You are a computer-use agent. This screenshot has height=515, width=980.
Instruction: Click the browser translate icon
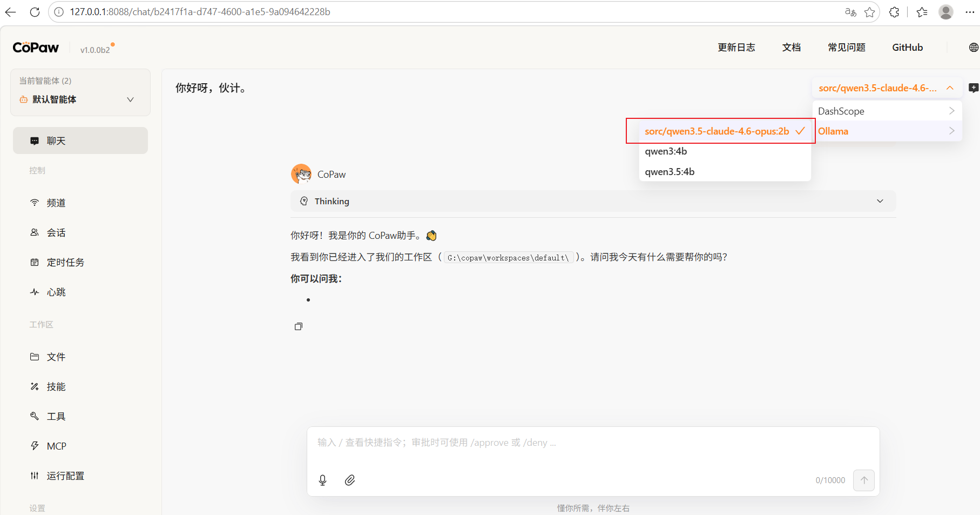pyautogui.click(x=850, y=12)
